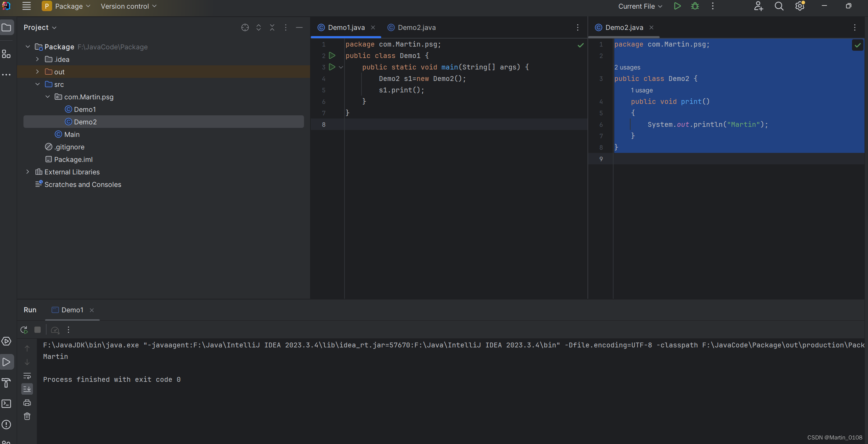Click the 2 usages hint link
Screen dimensions: 868x444
tap(627, 67)
